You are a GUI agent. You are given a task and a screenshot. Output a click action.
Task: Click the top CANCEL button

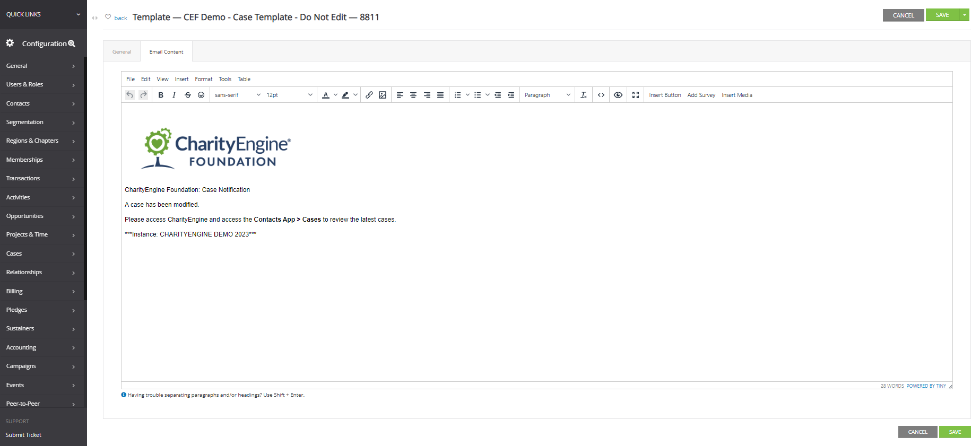click(903, 15)
